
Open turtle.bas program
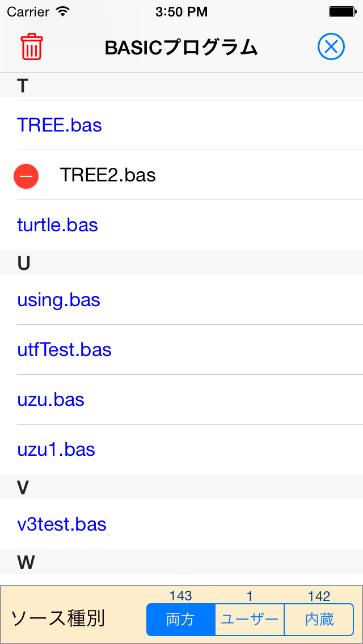click(181, 225)
